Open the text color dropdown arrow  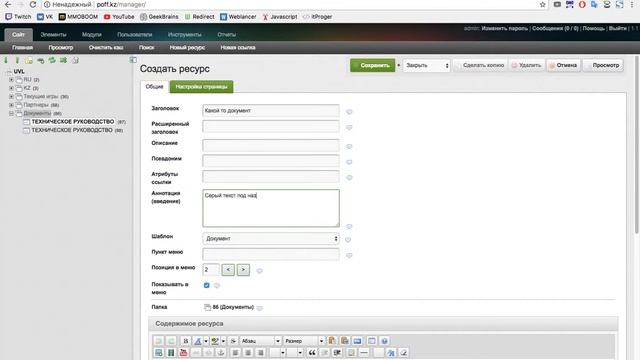206,341
